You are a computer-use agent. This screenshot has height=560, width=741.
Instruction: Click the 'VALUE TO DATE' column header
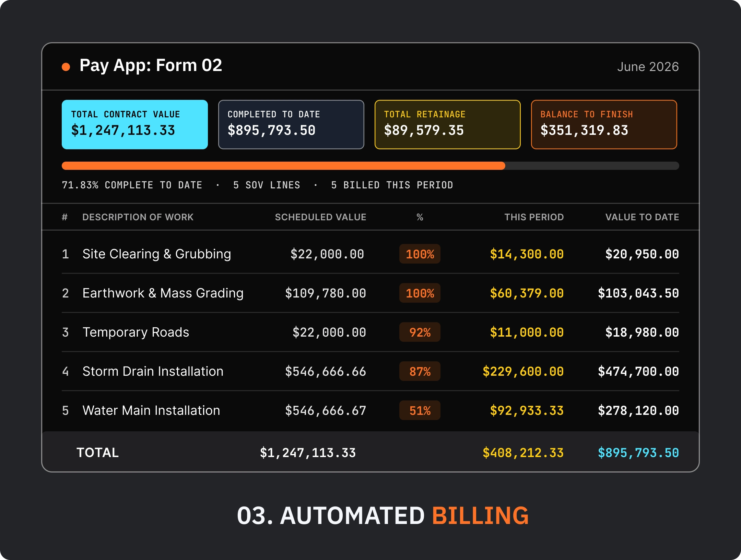[642, 217]
